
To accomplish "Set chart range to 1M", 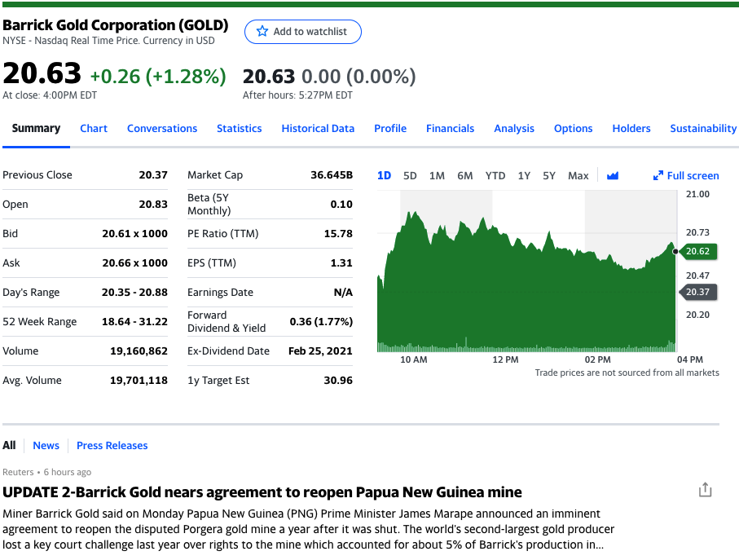I will click(x=437, y=175).
